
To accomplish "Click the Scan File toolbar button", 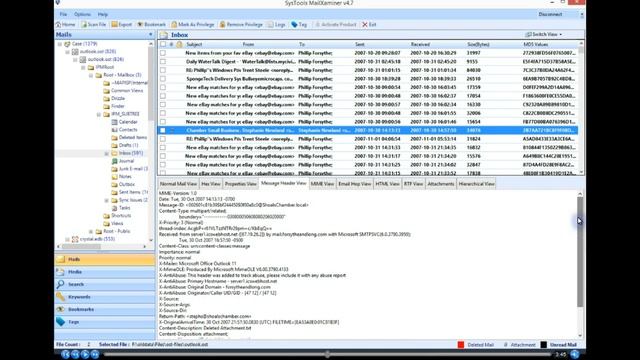I will click(93, 24).
